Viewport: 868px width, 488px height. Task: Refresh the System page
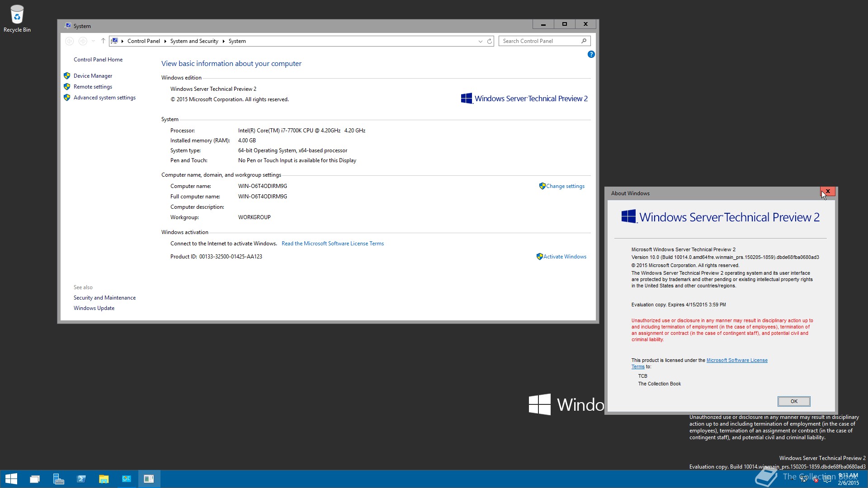(x=489, y=41)
